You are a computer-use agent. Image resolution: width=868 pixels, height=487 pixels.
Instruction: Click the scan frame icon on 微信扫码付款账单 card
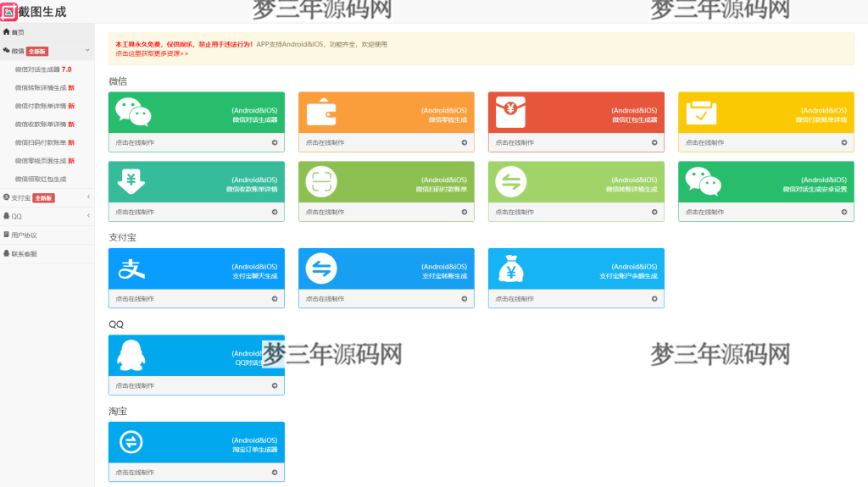321,181
